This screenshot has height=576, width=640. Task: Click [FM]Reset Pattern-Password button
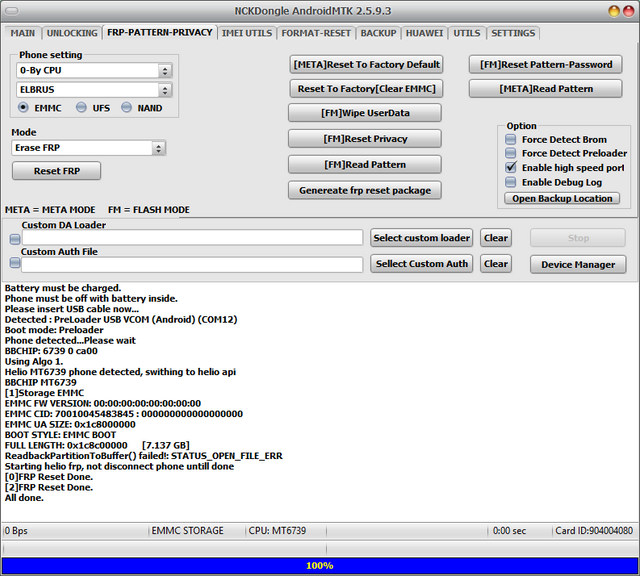546,64
